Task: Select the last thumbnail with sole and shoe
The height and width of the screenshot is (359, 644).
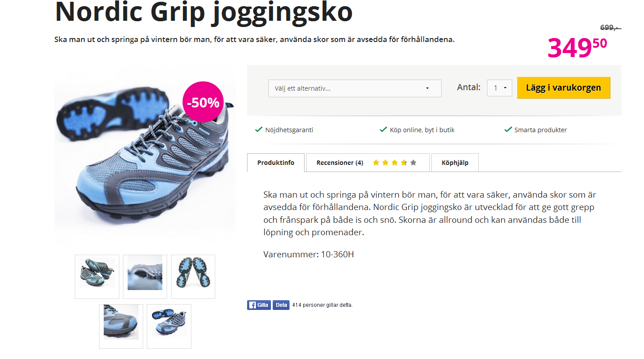Action: pos(169,326)
